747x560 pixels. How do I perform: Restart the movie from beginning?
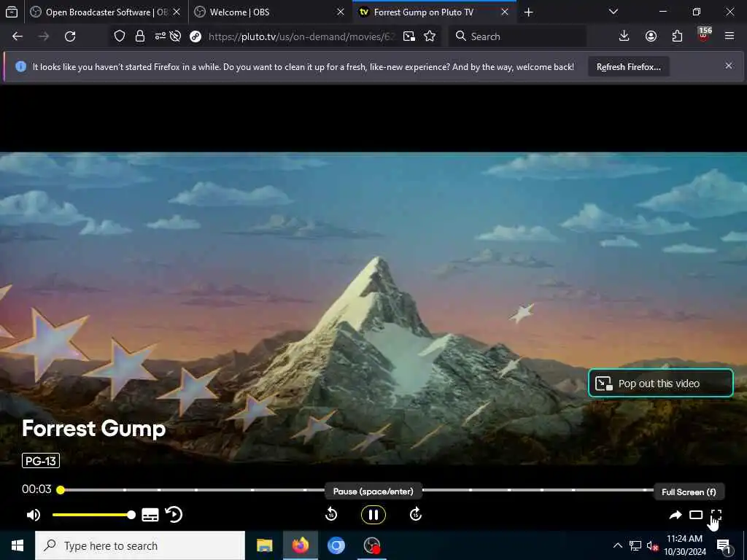pos(174,515)
